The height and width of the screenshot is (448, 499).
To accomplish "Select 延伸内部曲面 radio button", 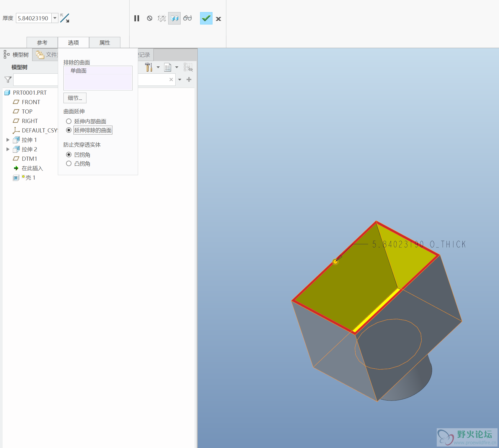I will point(69,121).
